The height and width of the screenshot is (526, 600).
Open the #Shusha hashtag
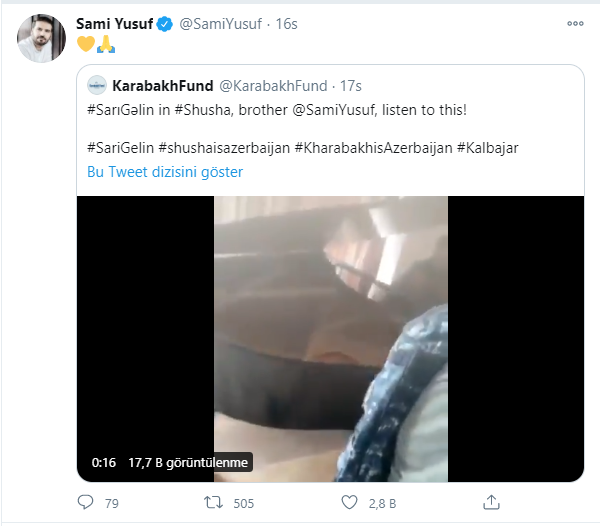pyautogui.click(x=202, y=110)
